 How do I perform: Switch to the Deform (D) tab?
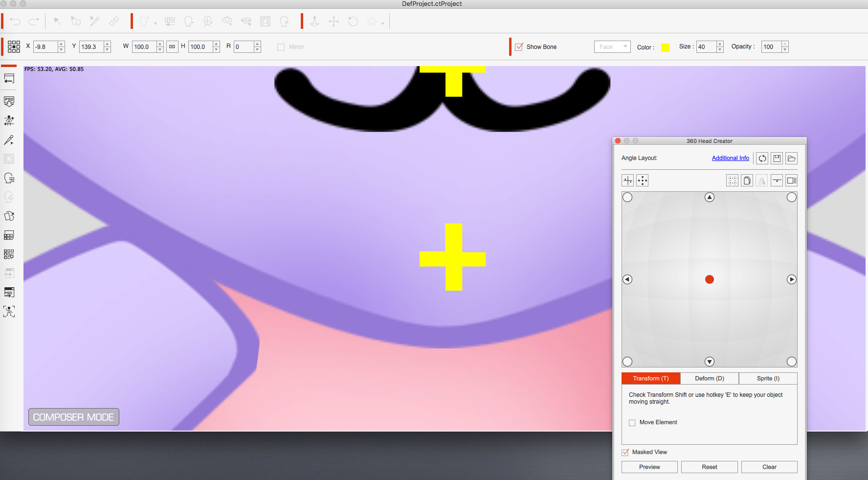[x=710, y=379]
